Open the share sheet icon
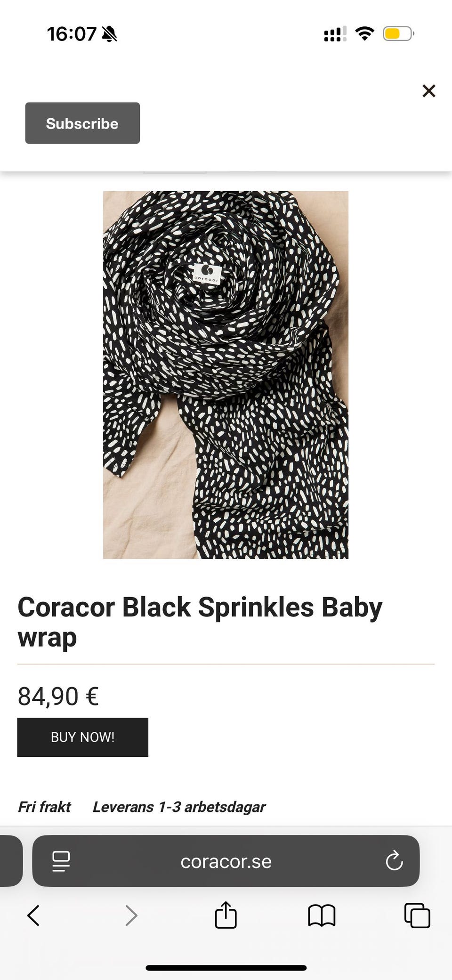Image resolution: width=452 pixels, height=980 pixels. point(226,915)
